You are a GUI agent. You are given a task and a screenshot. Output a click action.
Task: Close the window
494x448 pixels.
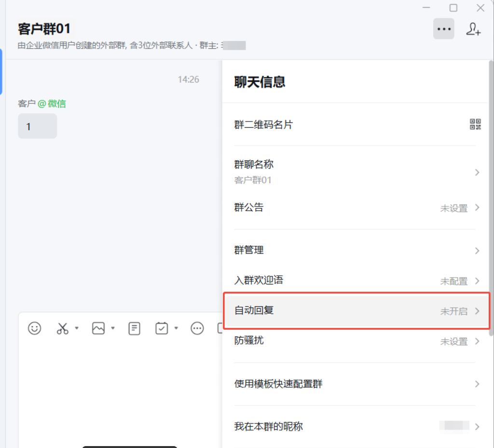tap(480, 8)
